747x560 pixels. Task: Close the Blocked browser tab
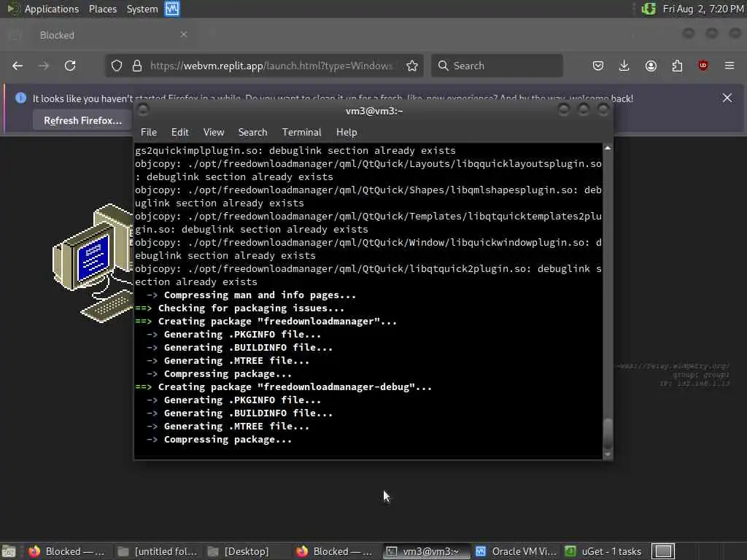coord(183,34)
